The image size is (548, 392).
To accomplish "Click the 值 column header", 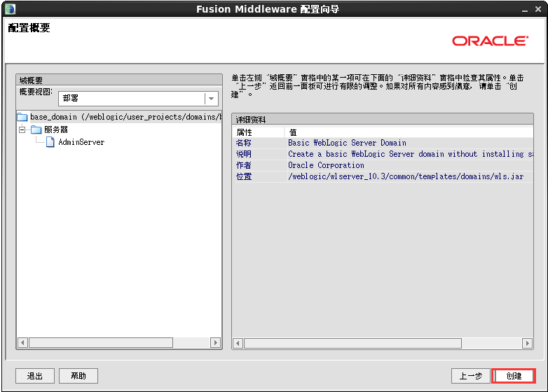I will coord(409,132).
